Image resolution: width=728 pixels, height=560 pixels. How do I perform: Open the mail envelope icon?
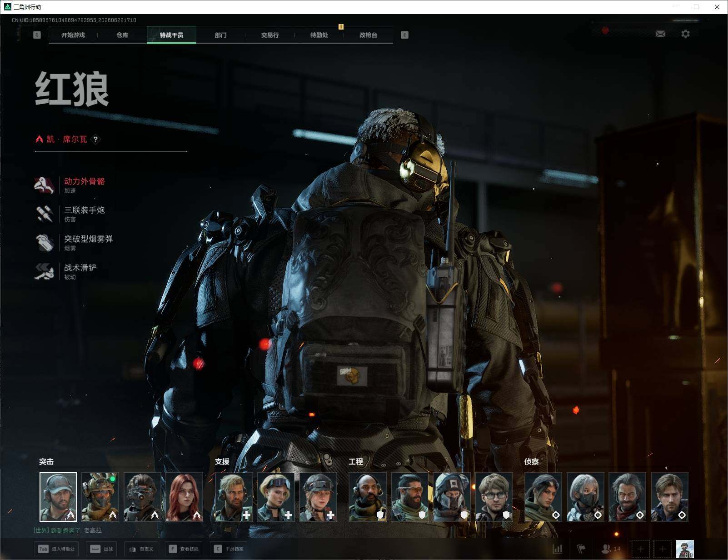point(660,34)
